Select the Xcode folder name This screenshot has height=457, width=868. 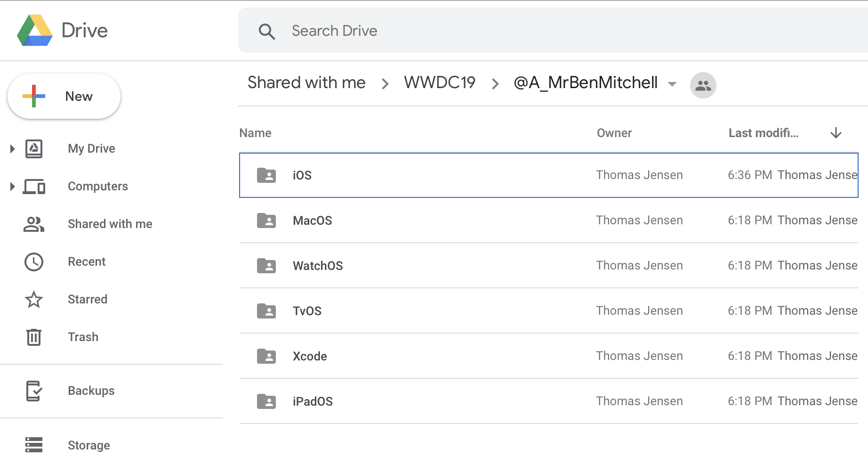point(310,356)
